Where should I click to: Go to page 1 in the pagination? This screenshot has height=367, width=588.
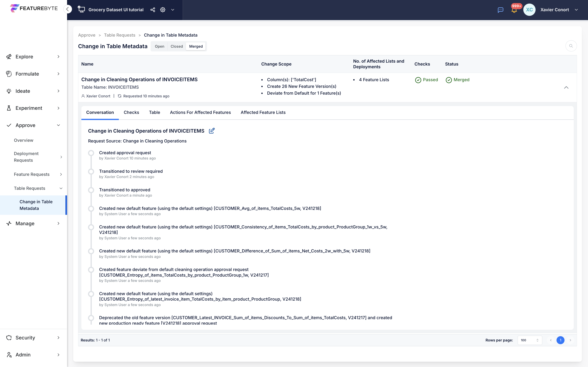(560, 340)
